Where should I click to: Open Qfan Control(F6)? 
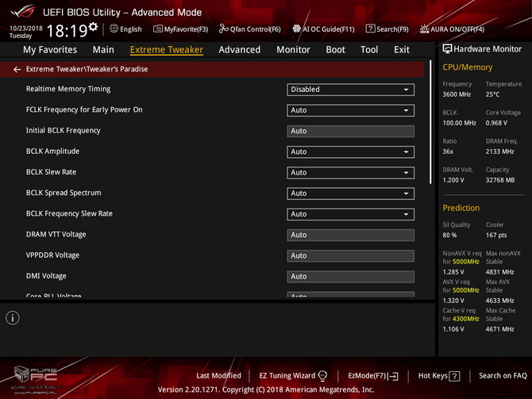249,29
